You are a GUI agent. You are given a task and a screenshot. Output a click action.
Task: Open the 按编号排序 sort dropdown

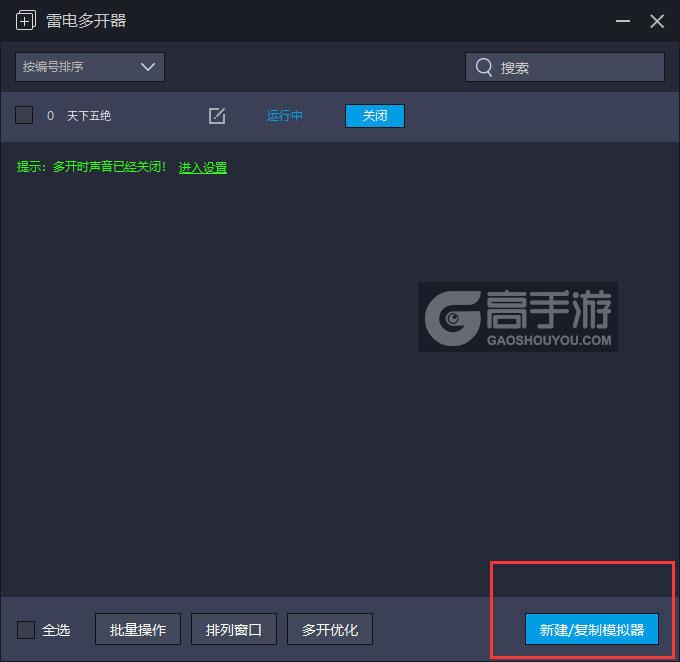90,67
